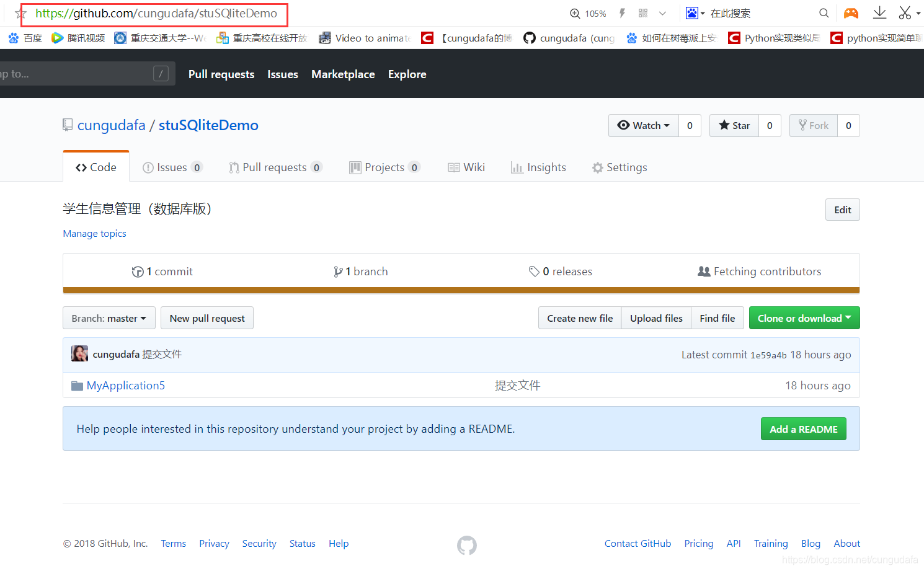924x571 pixels.
Task: Click the lightning speed mode icon
Action: point(622,13)
